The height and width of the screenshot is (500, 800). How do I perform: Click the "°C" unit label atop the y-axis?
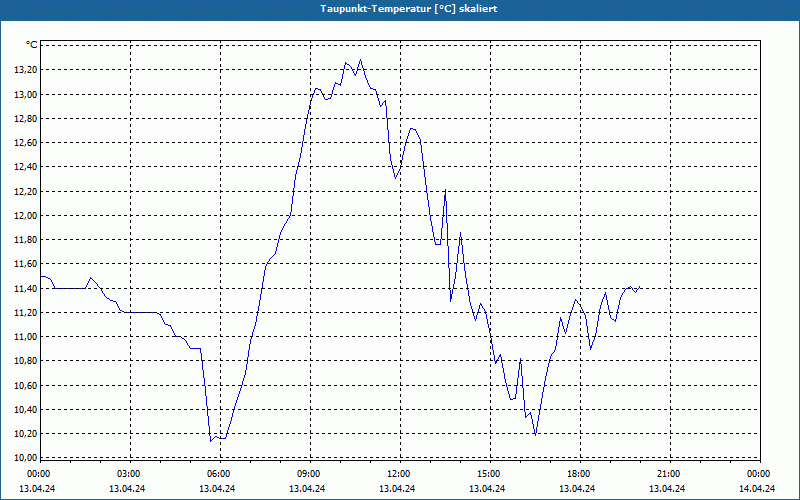click(x=32, y=45)
